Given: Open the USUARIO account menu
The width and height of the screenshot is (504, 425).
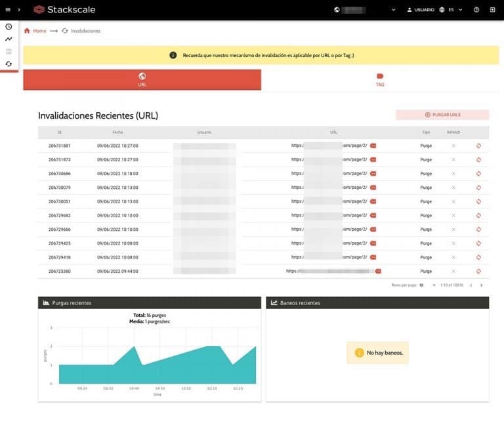Looking at the screenshot, I should click(x=420, y=10).
